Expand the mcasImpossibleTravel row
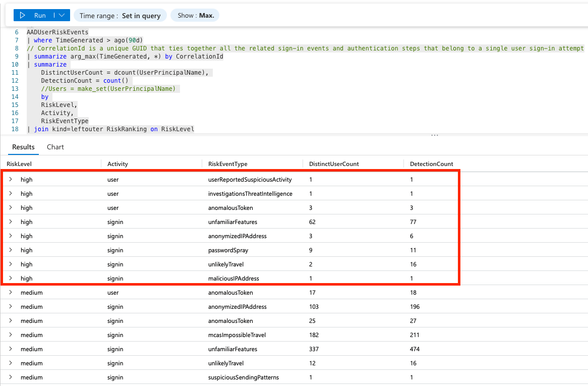This screenshot has height=386, width=588. [x=11, y=335]
